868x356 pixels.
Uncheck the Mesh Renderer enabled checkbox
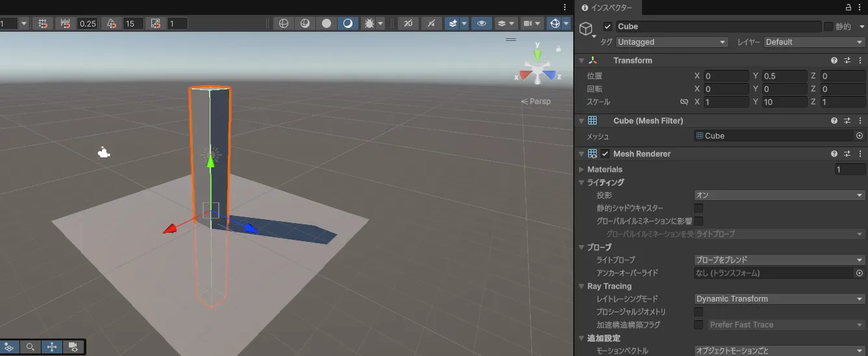tap(605, 154)
